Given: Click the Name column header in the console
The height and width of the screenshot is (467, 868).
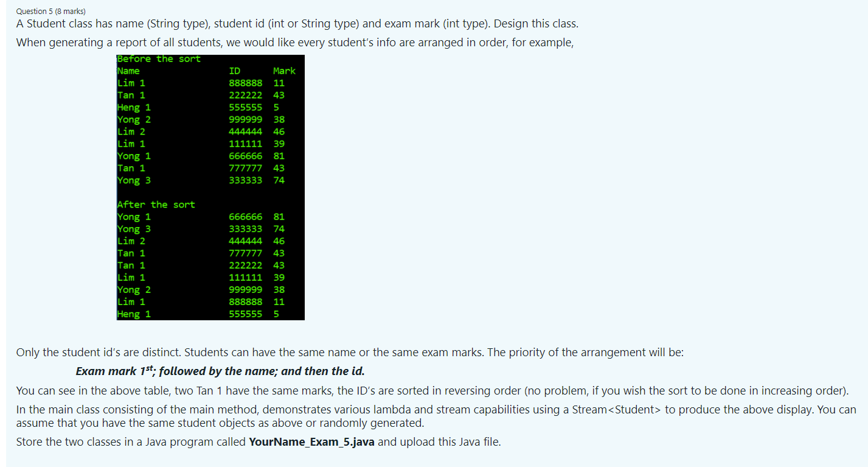Looking at the screenshot, I should (x=129, y=71).
